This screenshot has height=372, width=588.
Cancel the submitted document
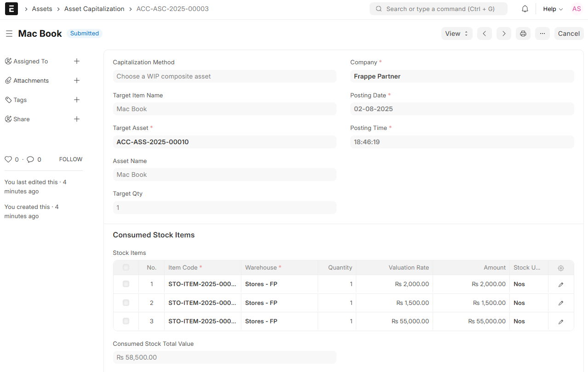[569, 34]
